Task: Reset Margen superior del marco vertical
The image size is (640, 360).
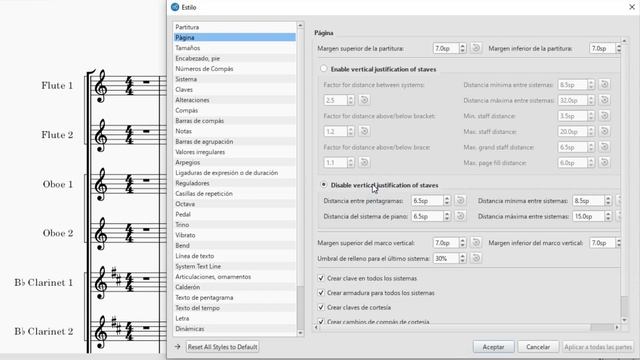Action: point(476,243)
